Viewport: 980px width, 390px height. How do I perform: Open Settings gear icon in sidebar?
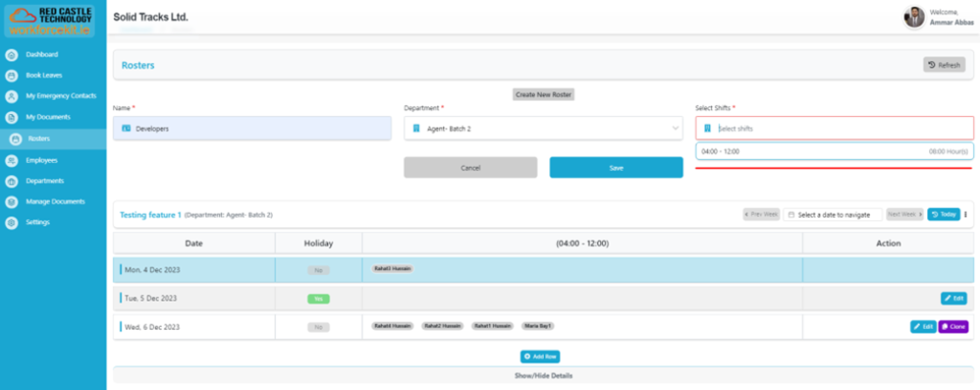click(11, 223)
